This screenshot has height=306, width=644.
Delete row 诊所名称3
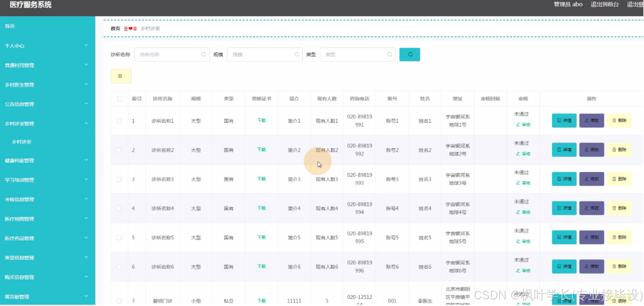619,179
